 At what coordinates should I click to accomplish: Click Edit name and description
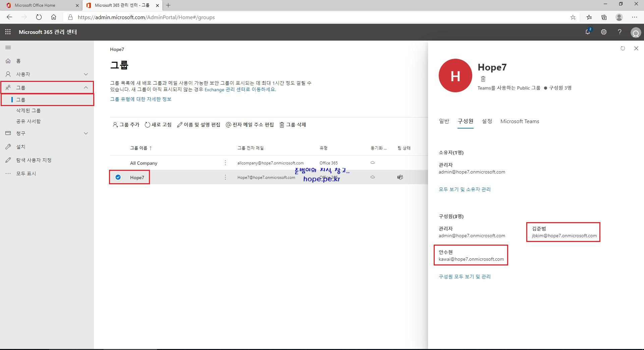(x=199, y=124)
